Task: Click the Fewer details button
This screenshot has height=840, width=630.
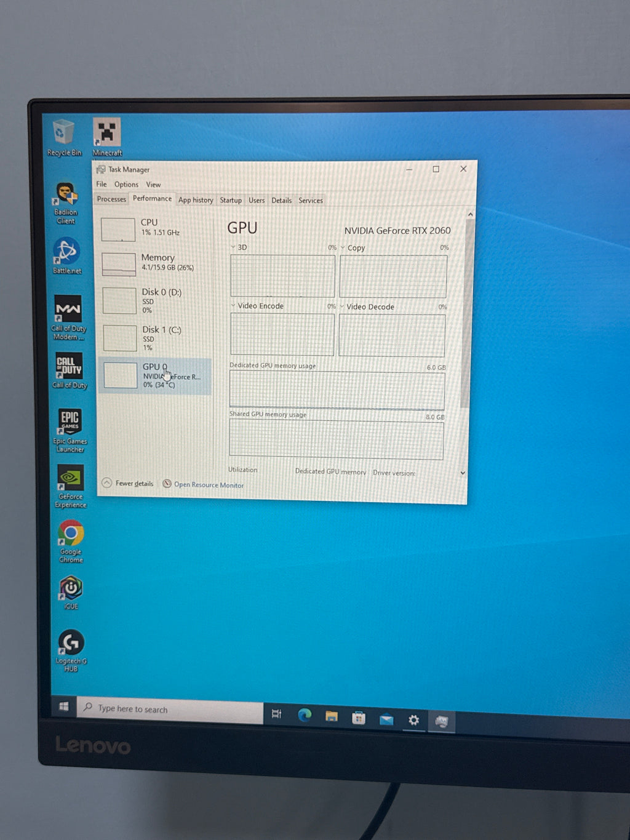Action: pos(128,483)
